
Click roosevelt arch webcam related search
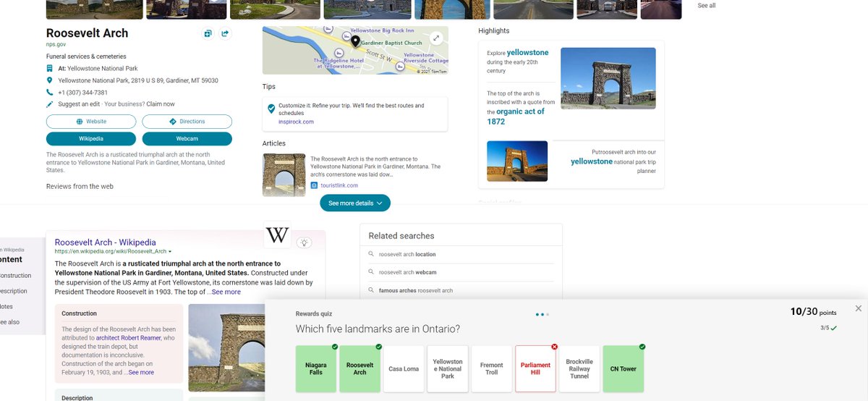407,272
